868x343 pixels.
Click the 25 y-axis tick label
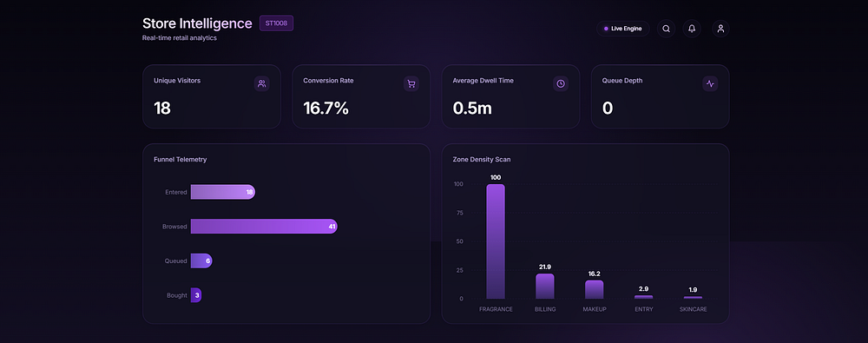click(459, 270)
